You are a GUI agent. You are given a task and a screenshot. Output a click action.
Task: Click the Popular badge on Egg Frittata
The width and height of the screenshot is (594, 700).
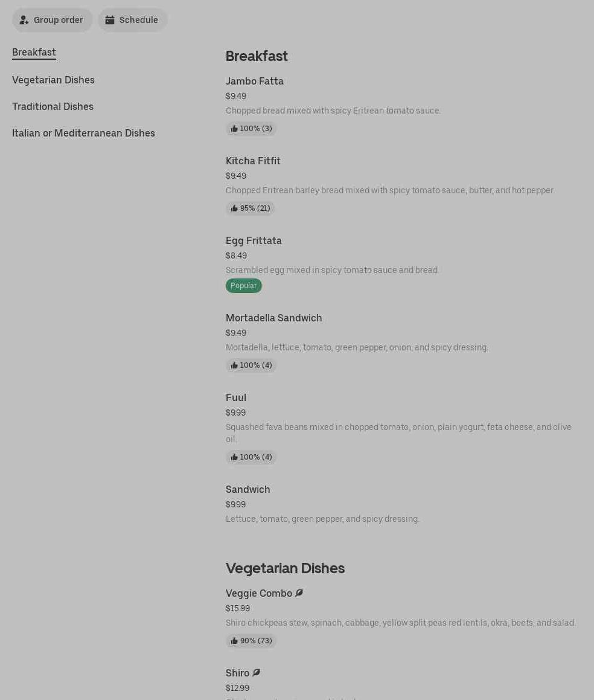243,286
